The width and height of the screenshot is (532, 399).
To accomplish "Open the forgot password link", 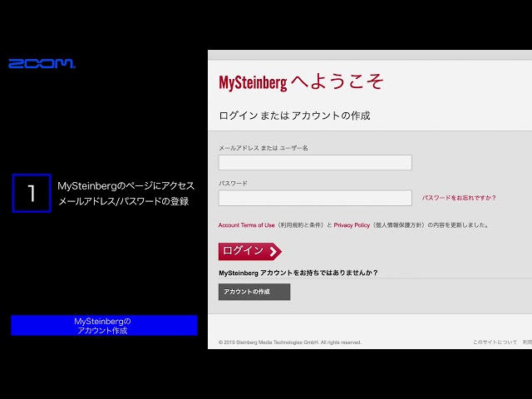I will coord(459,198).
